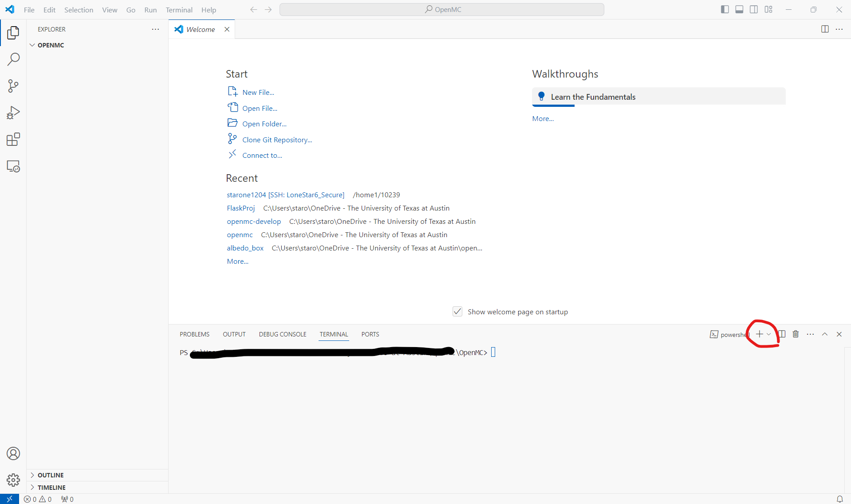The height and width of the screenshot is (504, 851).
Task: Open recent openmc-develop folder
Action: [x=254, y=221]
